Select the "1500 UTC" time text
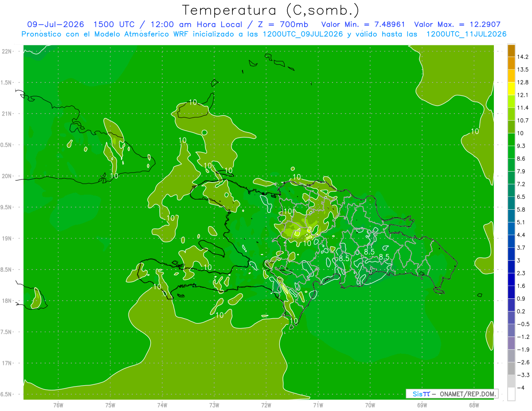Viewport: 532px width, 411px height. tap(115, 24)
